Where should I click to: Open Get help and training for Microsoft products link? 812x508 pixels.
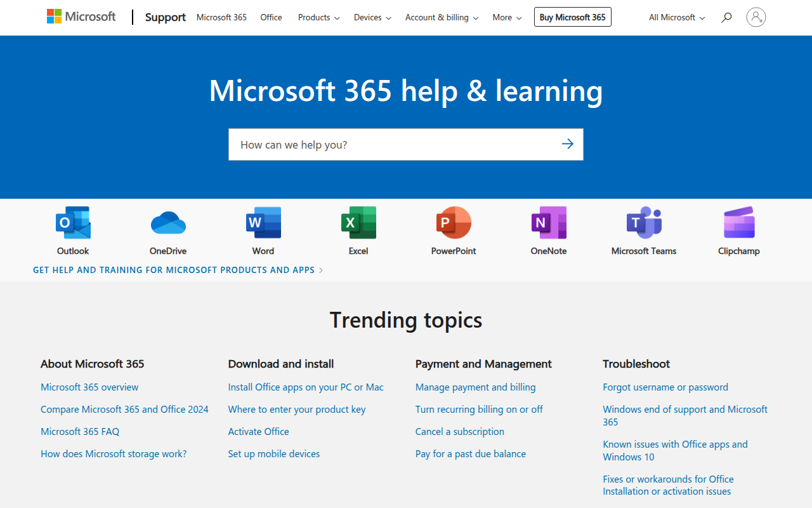(178, 270)
